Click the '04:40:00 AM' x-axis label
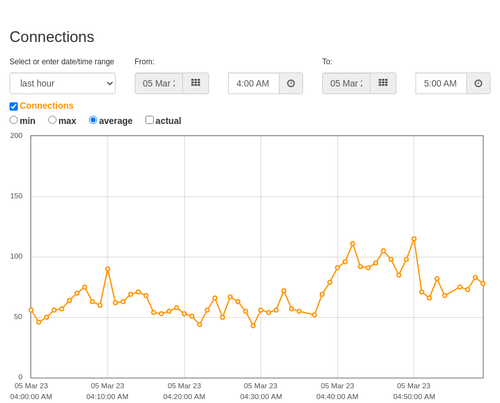Viewport: 500px width, 403px height. 337,397
